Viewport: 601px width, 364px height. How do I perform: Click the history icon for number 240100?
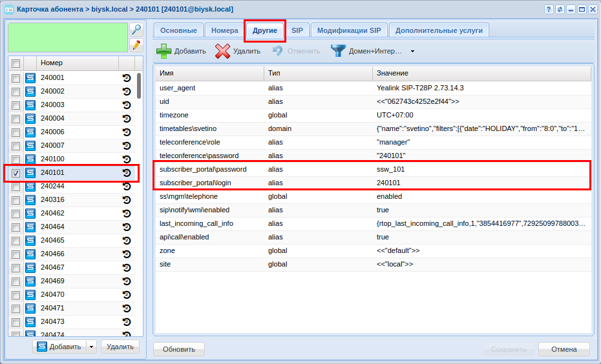(x=127, y=159)
